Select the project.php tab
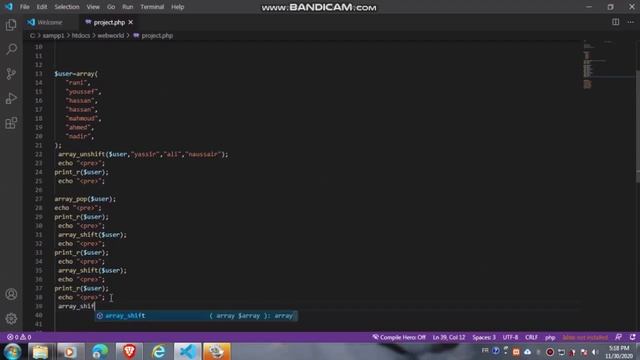Image resolution: width=640 pixels, height=360 pixels. tap(109, 22)
